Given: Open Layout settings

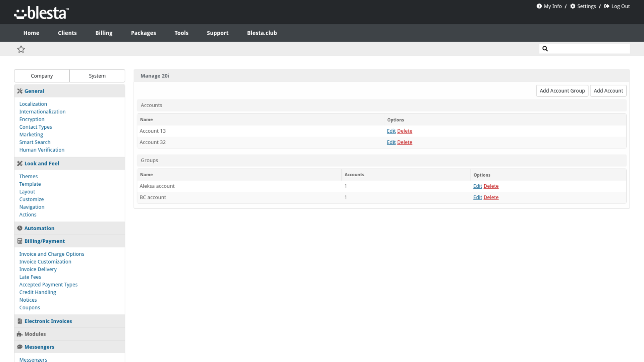Looking at the screenshot, I should pos(27,192).
